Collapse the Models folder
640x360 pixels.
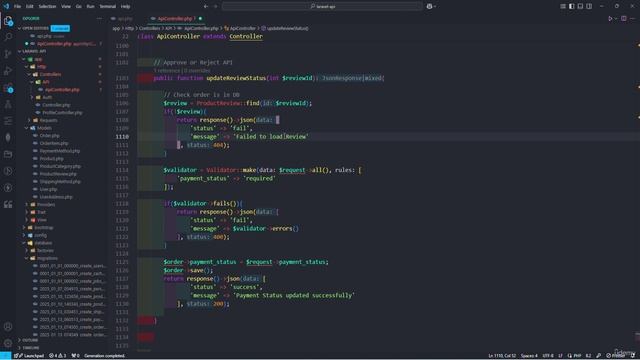pos(27,128)
